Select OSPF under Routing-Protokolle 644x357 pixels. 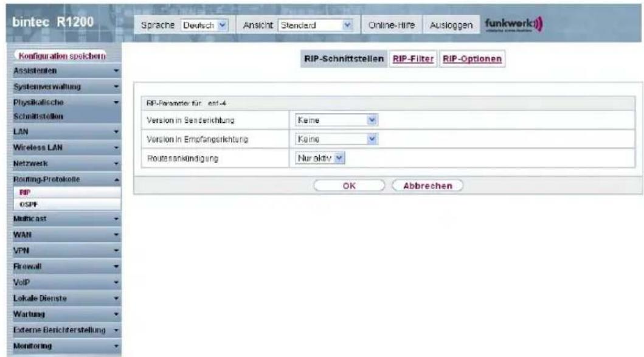tap(67, 204)
